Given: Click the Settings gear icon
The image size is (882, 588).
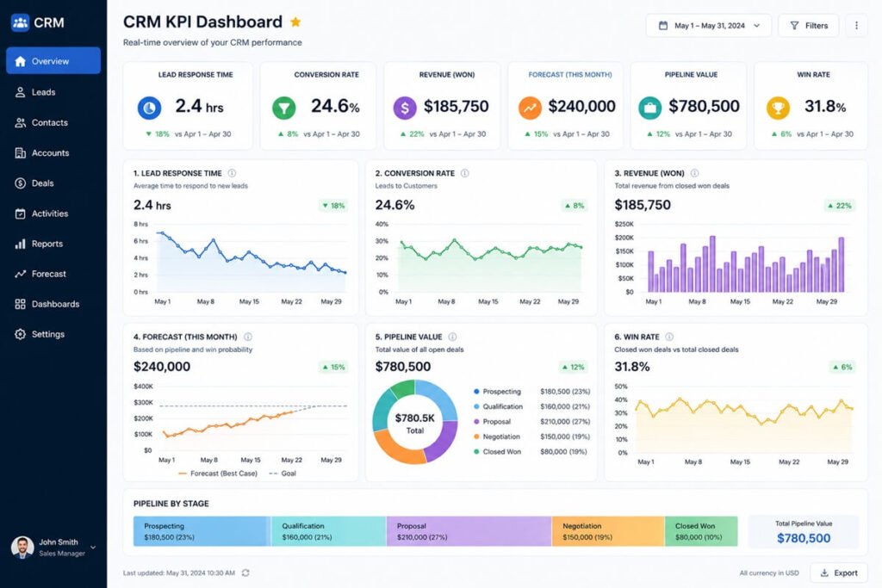Looking at the screenshot, I should tap(21, 335).
